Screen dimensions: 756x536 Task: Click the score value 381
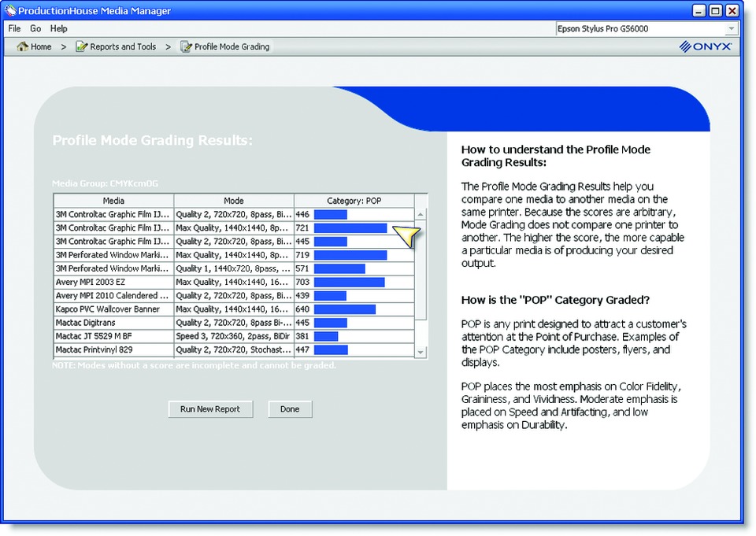[x=302, y=336]
